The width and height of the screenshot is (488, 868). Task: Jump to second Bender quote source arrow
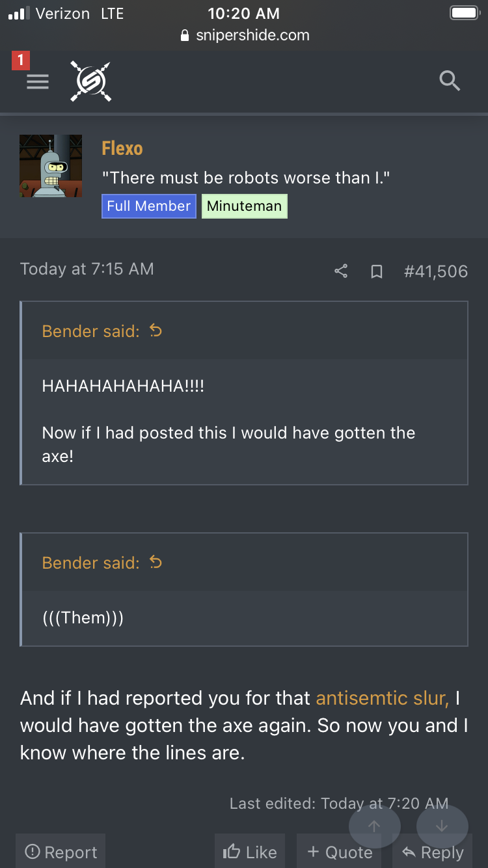click(156, 562)
